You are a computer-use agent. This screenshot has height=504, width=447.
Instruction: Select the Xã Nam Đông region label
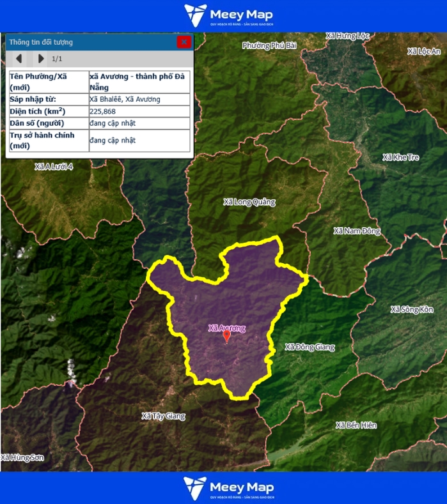tap(357, 231)
